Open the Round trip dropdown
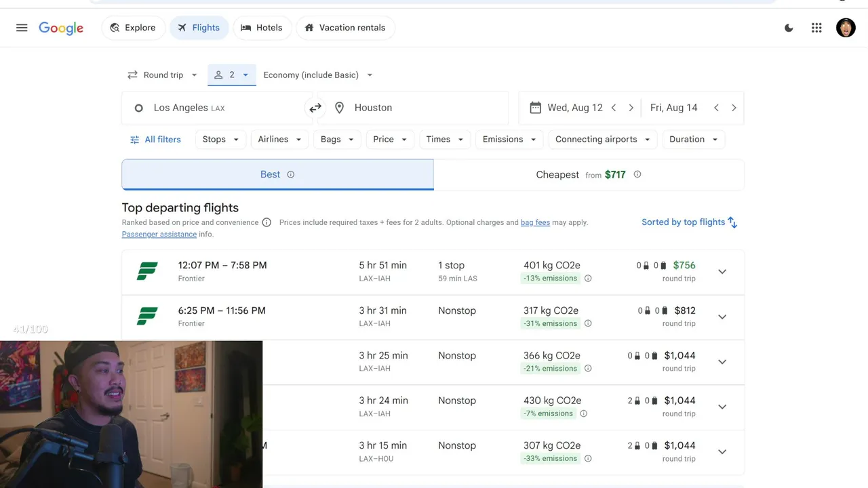Screen dimensions: 868x488 tap(162, 75)
